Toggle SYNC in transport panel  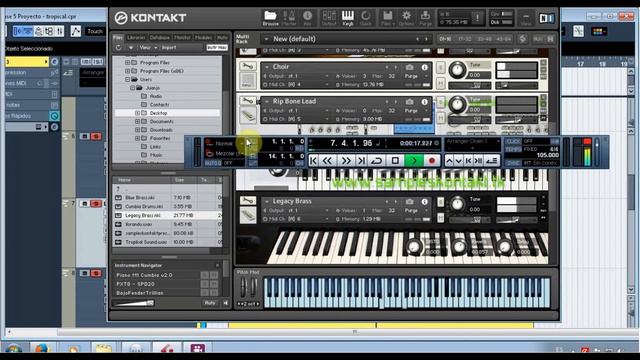point(512,163)
